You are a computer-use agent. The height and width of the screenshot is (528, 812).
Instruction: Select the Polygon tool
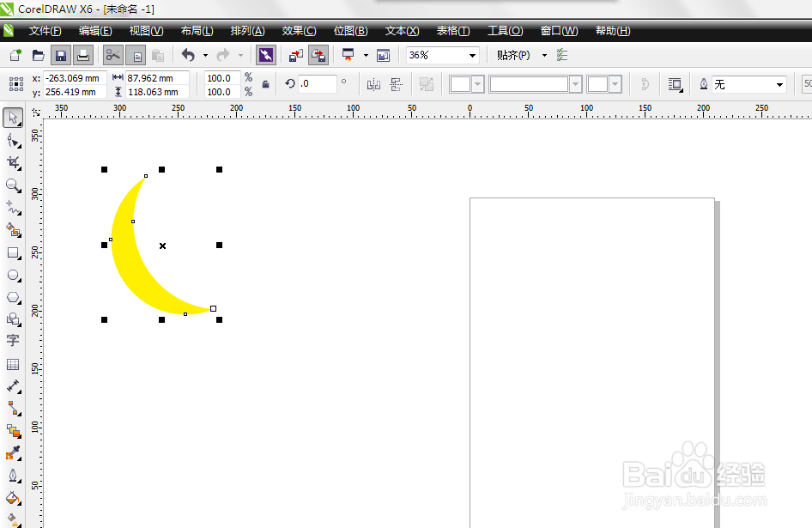pyautogui.click(x=13, y=297)
